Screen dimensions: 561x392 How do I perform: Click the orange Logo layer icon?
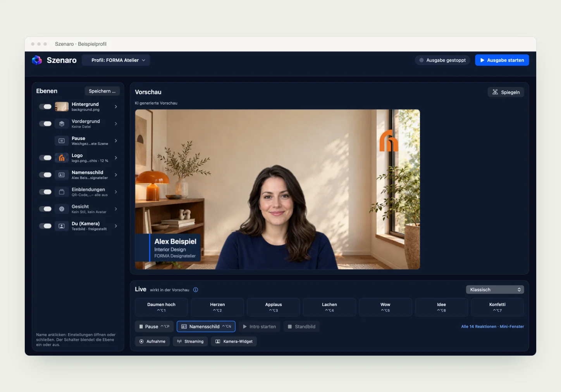62,158
